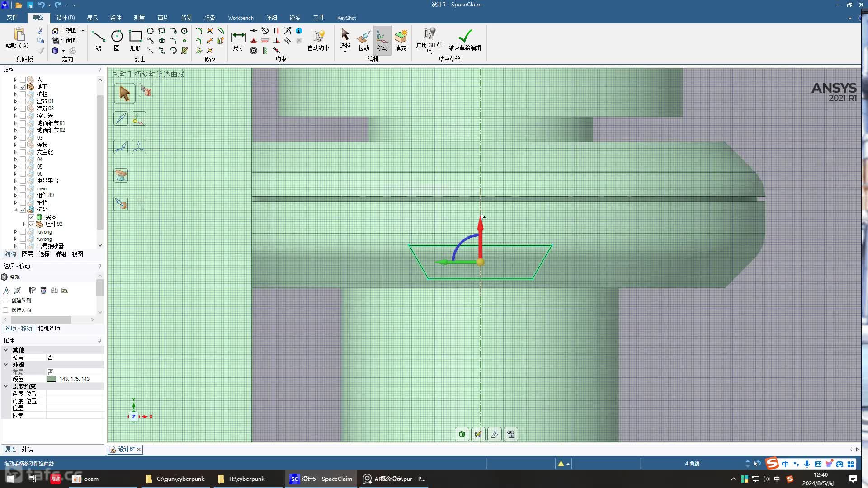Expand the 连接 tree node
This screenshot has height=488, width=868.
pyautogui.click(x=15, y=145)
